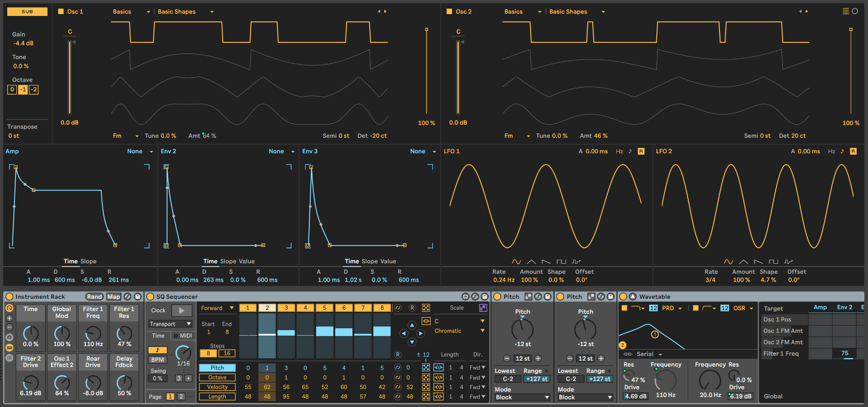Viewport: 868px width, 407px height.
Task: Open the Osc 1 Fm effect dropdown
Action: pyautogui.click(x=126, y=136)
